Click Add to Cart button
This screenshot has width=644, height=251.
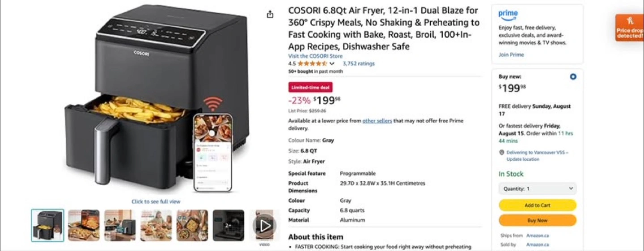point(538,205)
